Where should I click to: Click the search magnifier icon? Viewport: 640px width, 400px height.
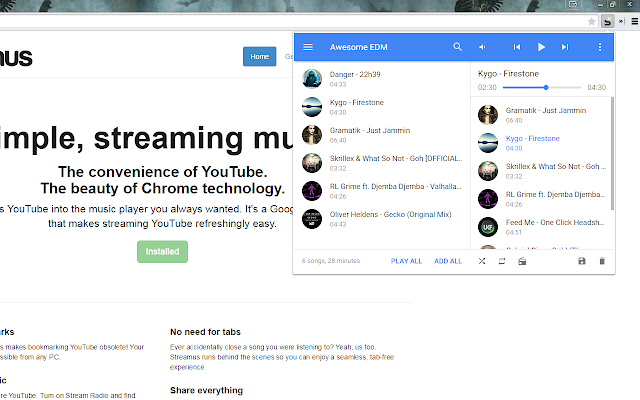458,47
